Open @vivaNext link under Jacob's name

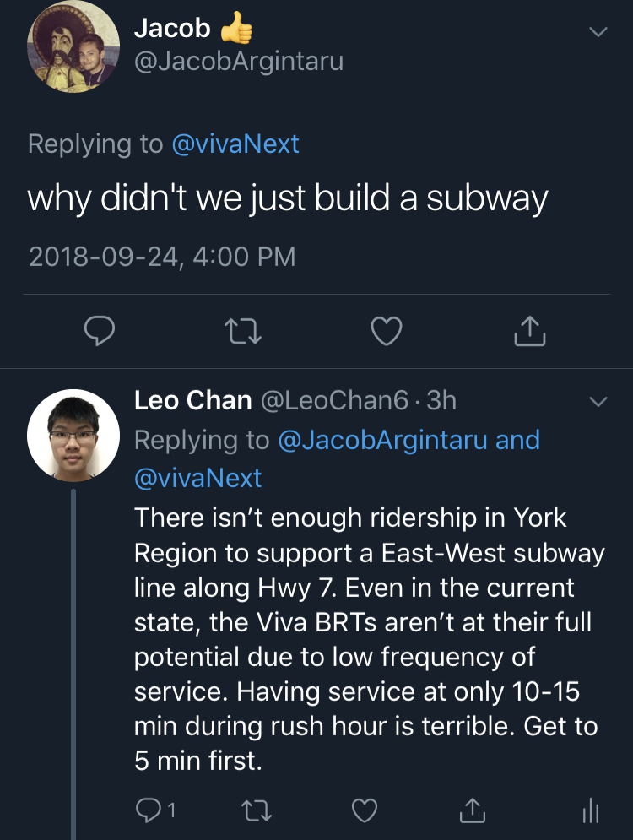(x=235, y=144)
